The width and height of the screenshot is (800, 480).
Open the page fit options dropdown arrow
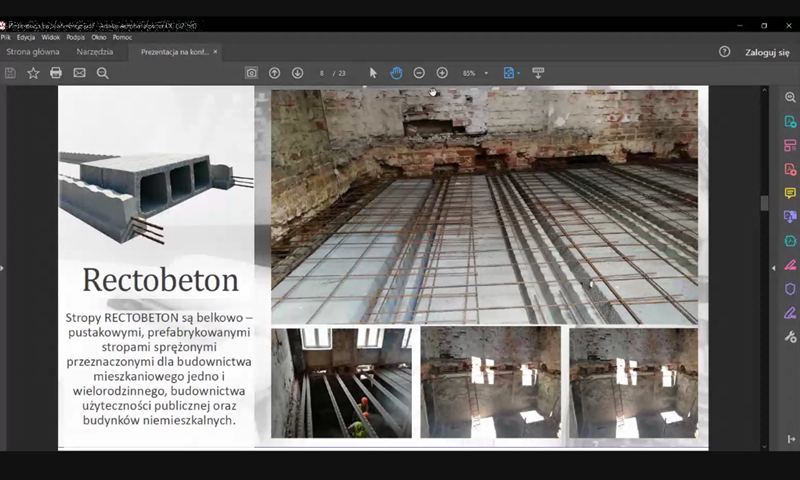[x=518, y=73]
